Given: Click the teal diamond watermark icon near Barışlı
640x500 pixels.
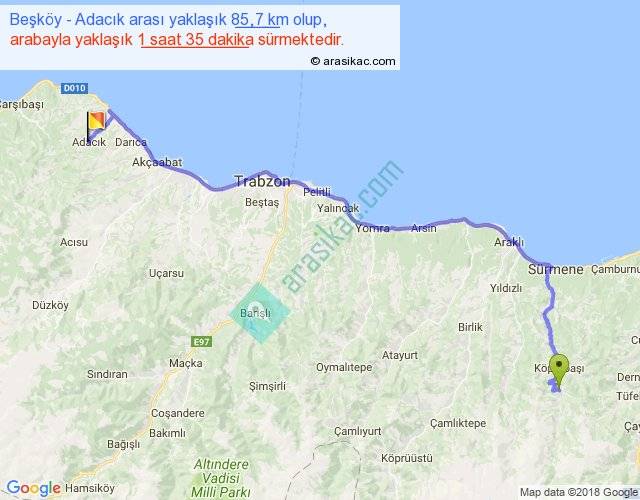Looking at the screenshot, I should pos(260,313).
